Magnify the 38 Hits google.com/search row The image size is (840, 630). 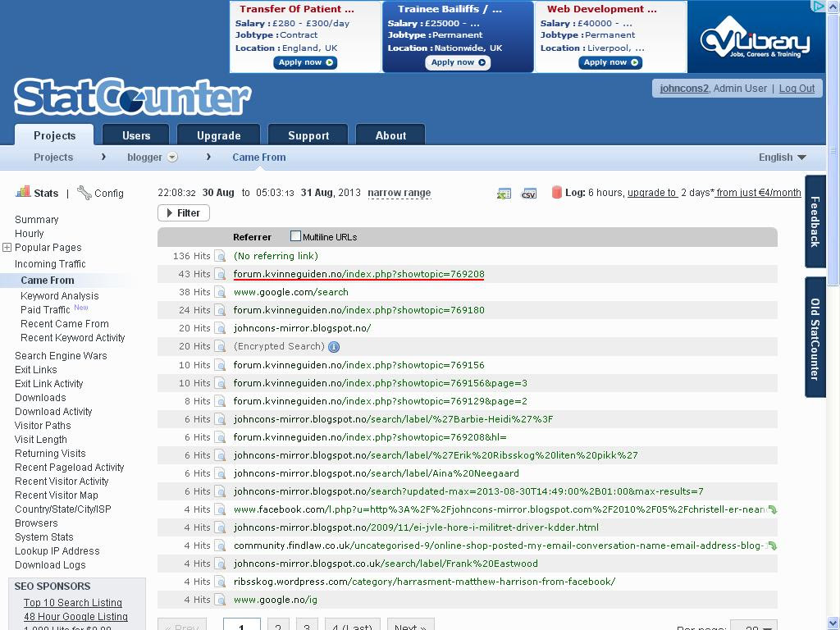[220, 293]
